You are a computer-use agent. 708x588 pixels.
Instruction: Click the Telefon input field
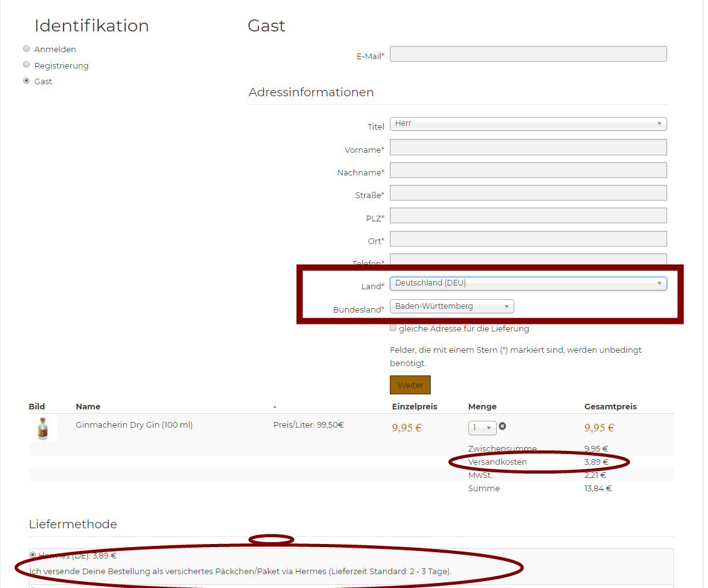(x=528, y=258)
